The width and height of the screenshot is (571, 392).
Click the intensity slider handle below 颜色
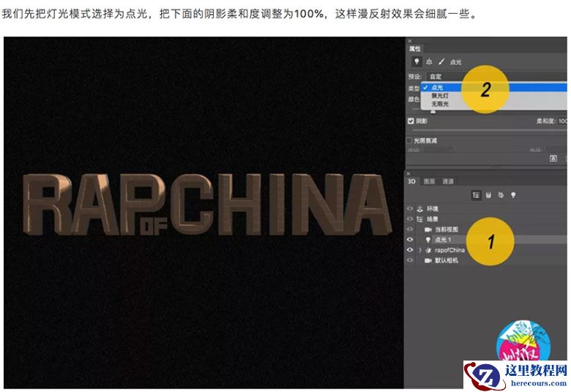[433, 111]
